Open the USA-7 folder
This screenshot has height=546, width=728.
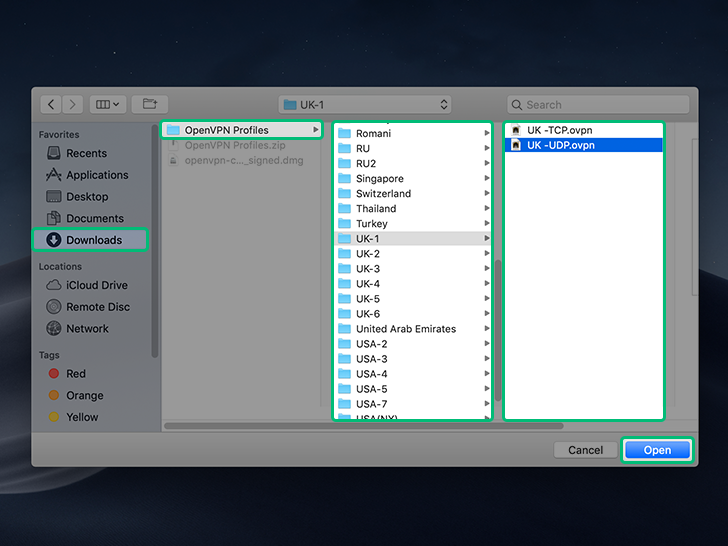(412, 404)
